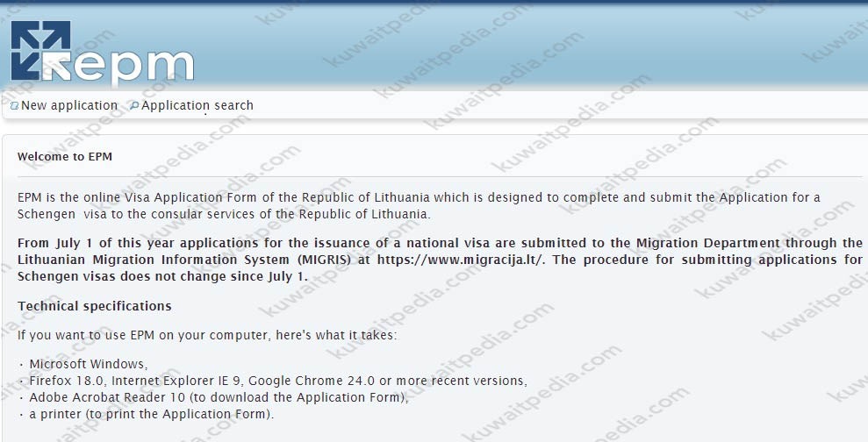
Task: Click the paragraph starting 'EPM is the online Visa'
Action: 419,205
